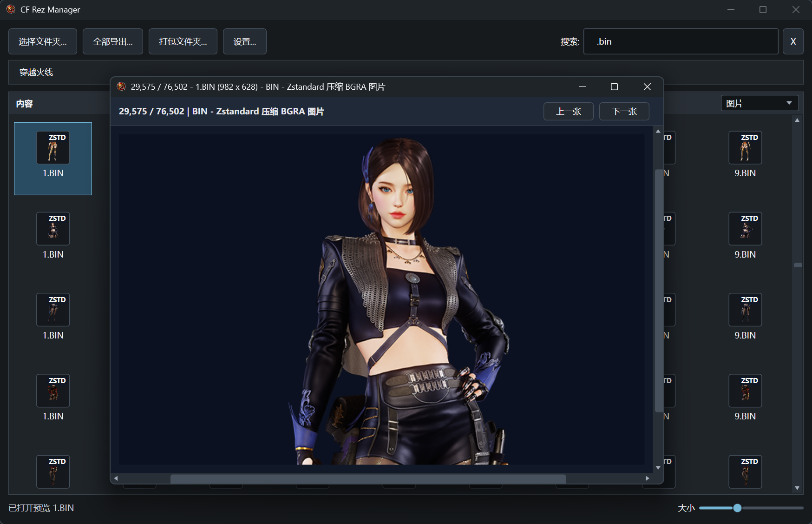Focus the 搜索 search field containing .bin

(681, 41)
